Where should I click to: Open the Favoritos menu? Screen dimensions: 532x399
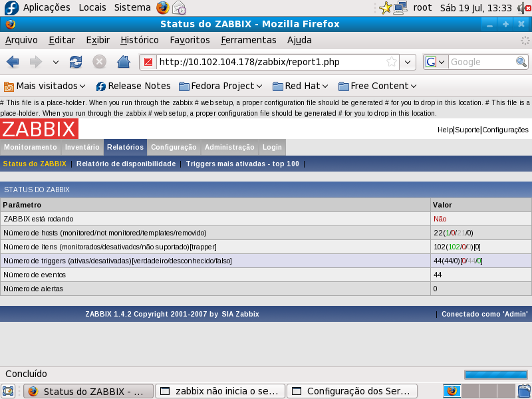tap(190, 40)
